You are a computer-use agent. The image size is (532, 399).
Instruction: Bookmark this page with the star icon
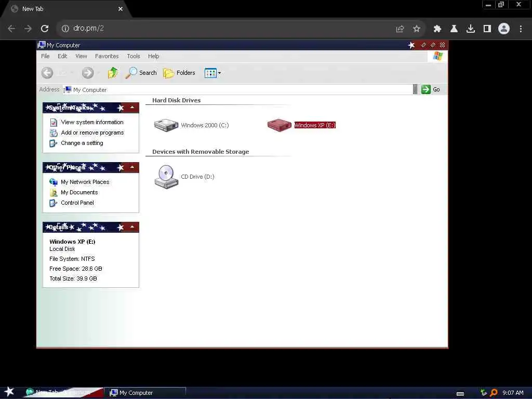pyautogui.click(x=417, y=29)
